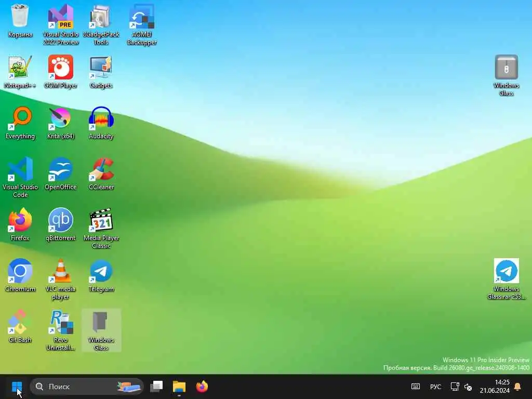This screenshot has width=532, height=399.
Task: Select the Chromium desktop icon
Action: (x=20, y=275)
